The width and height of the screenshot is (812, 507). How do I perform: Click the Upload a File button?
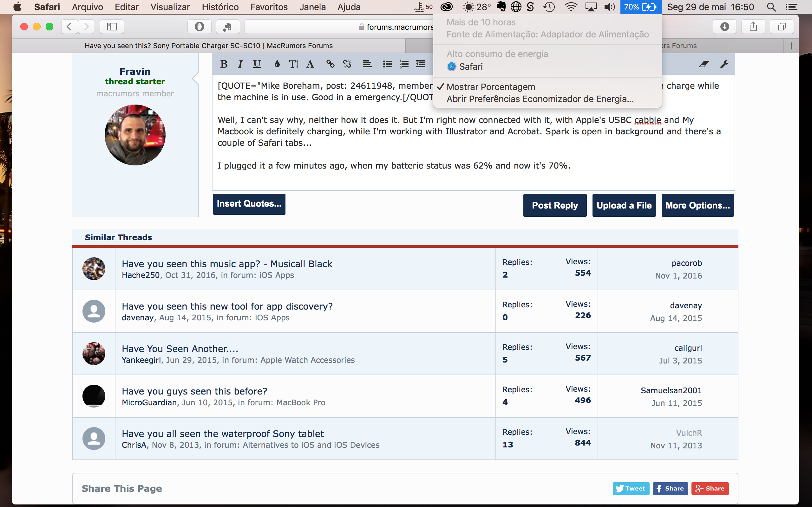click(624, 205)
